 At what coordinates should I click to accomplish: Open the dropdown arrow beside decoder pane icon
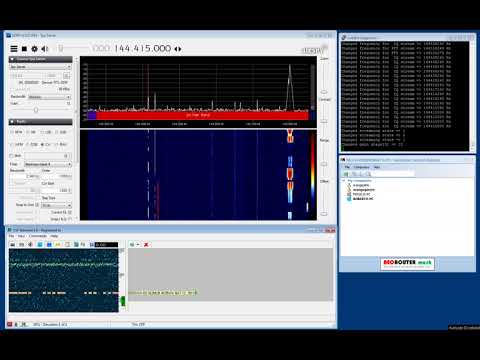click(138, 245)
